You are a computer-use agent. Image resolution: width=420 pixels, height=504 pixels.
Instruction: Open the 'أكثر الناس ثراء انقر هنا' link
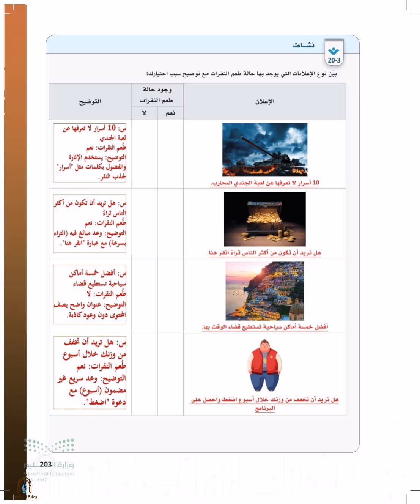pos(265,253)
